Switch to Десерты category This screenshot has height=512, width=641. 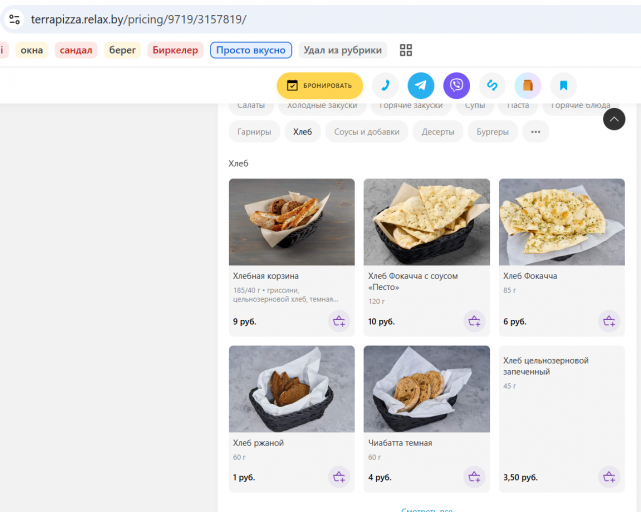click(x=438, y=132)
